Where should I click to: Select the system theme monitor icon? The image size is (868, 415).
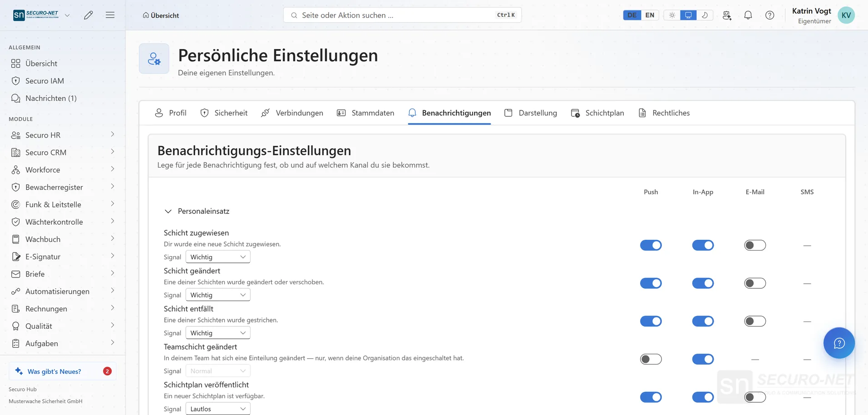[688, 15]
